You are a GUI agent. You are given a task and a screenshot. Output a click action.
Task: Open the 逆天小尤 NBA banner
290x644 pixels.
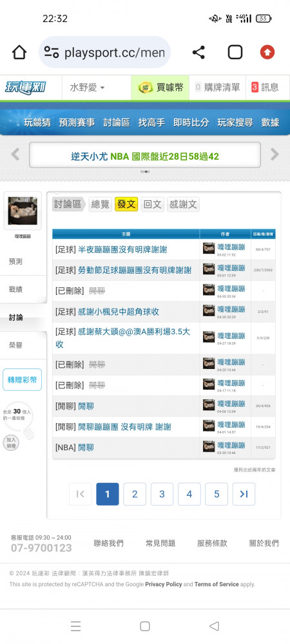[145, 156]
